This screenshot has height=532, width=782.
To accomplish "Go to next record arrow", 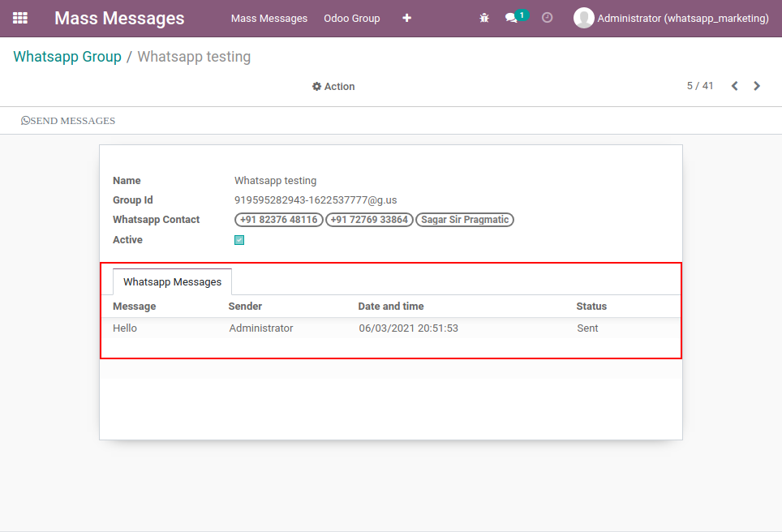I will (757, 86).
